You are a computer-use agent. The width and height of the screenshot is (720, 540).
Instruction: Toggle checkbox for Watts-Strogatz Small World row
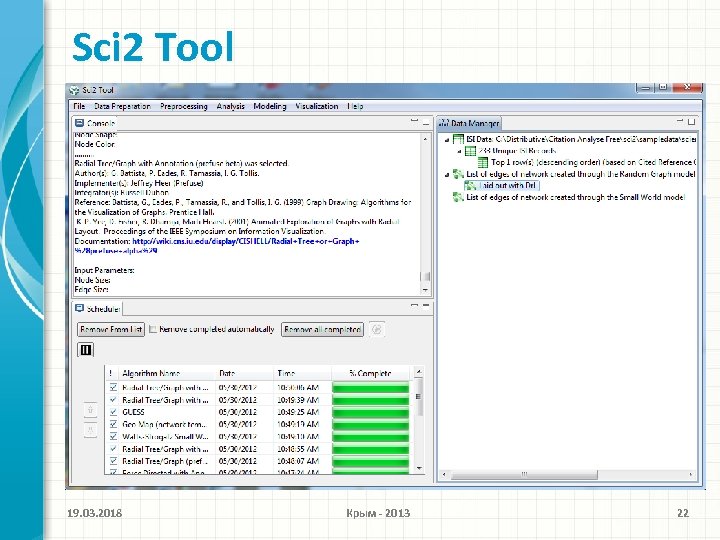pos(113,436)
